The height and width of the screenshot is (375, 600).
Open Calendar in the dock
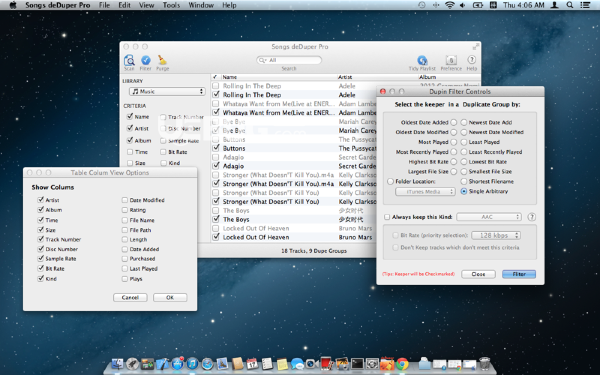coord(252,364)
